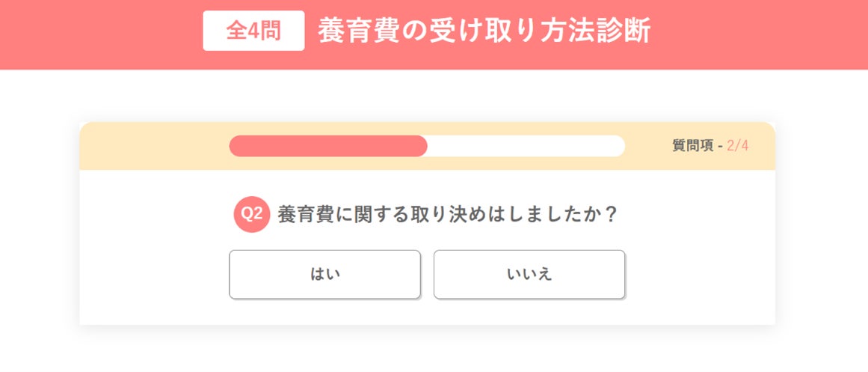Click the 質問項 label text

pyautogui.click(x=692, y=146)
